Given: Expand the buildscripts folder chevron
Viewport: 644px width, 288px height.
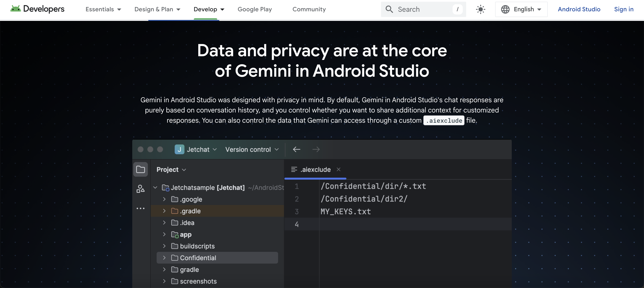Looking at the screenshot, I should click(x=164, y=246).
